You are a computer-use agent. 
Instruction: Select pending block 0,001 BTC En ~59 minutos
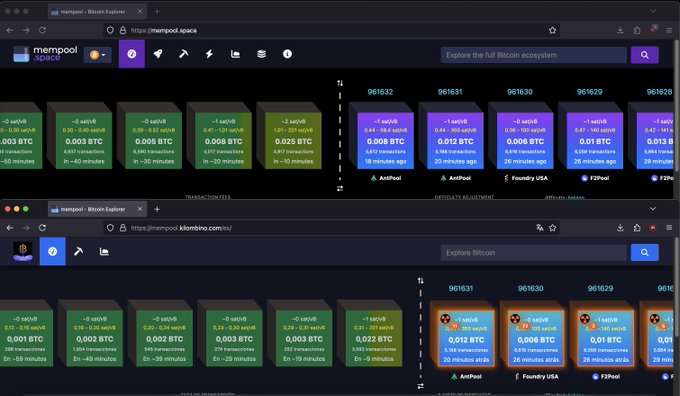click(25, 338)
